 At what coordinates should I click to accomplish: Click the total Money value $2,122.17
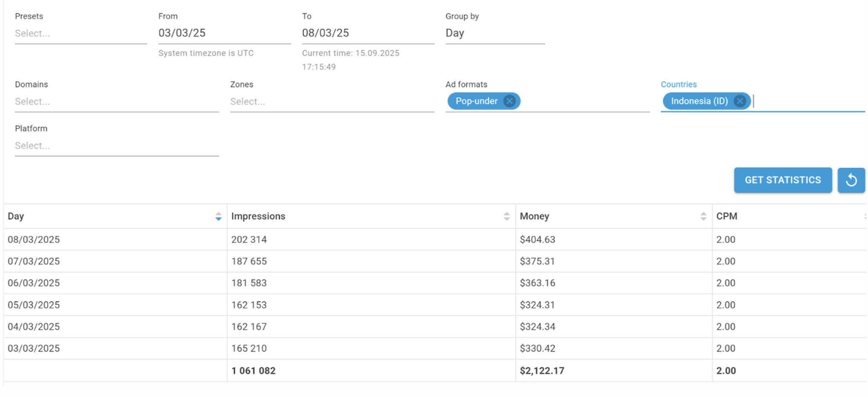click(541, 370)
